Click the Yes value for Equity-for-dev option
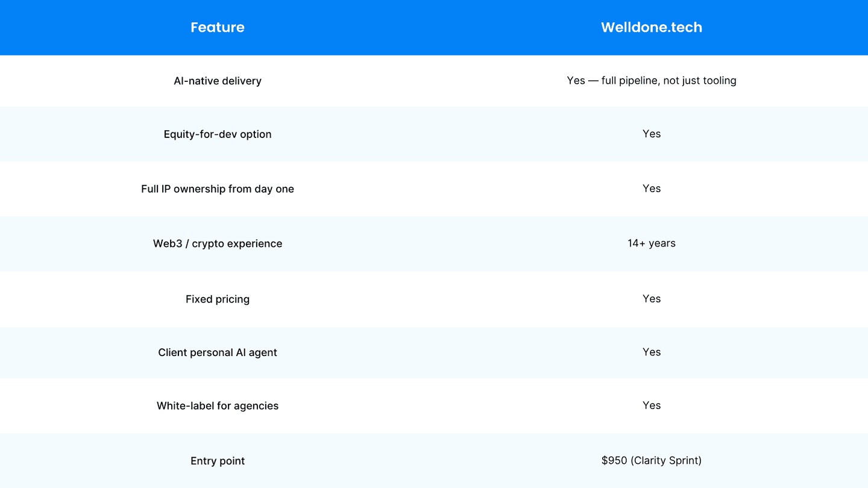The height and width of the screenshot is (488, 868). pyautogui.click(x=652, y=134)
